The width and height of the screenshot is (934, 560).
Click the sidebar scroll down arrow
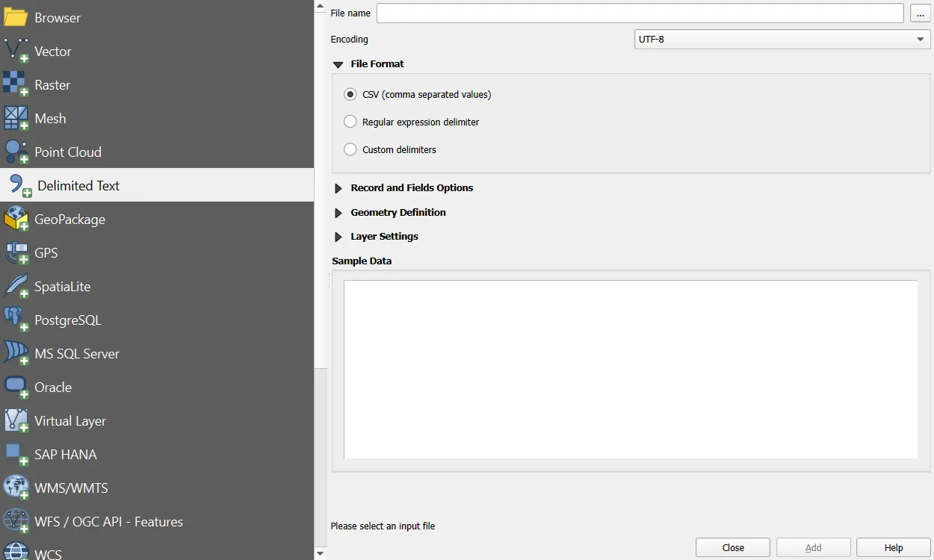321,553
